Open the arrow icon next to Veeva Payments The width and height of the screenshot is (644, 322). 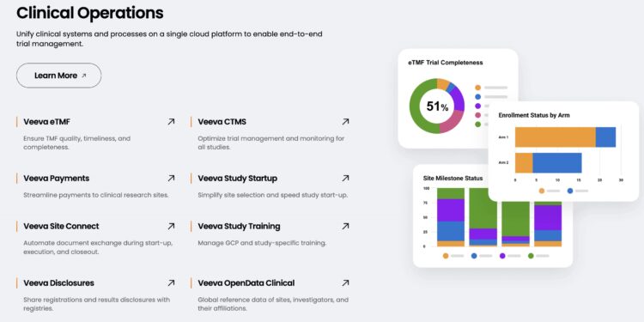(171, 179)
